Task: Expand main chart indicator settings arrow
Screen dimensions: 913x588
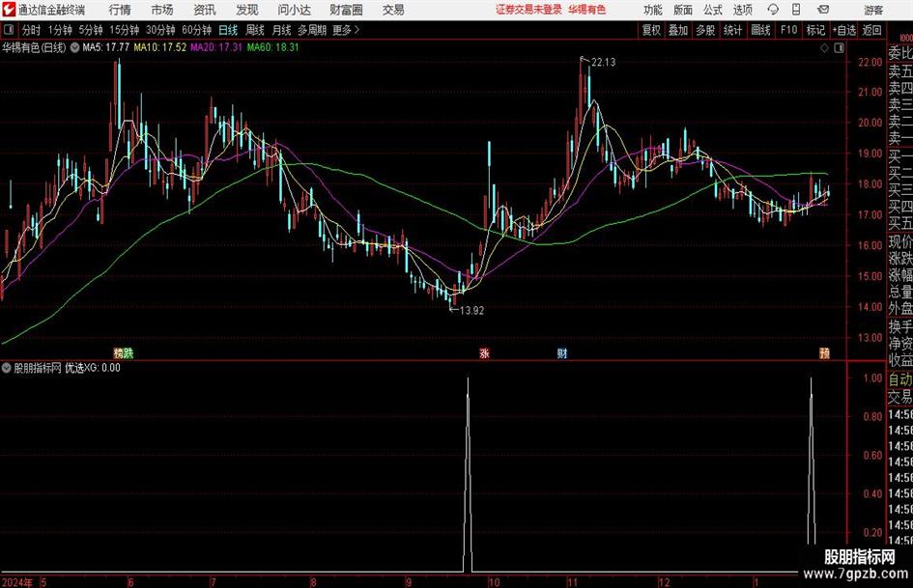Action: [74, 47]
